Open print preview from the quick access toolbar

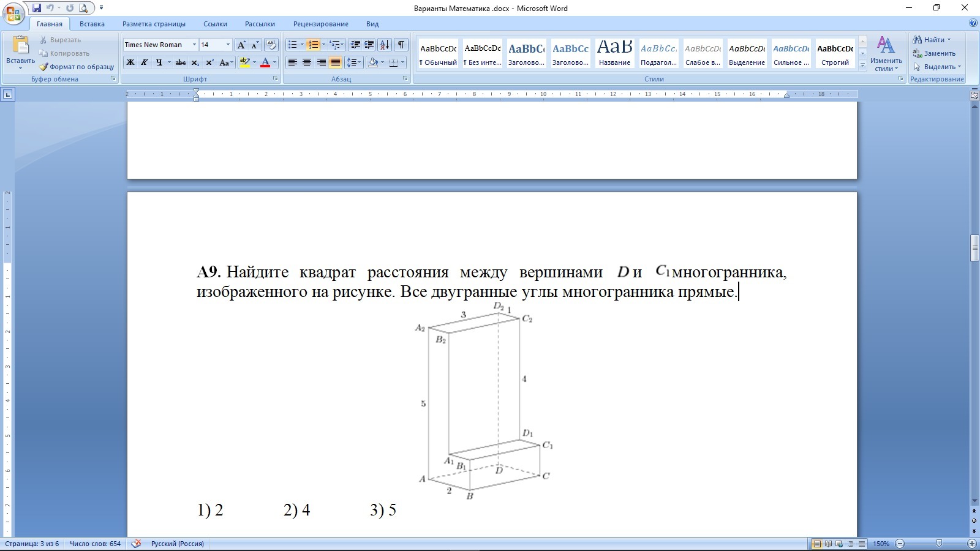(83, 8)
